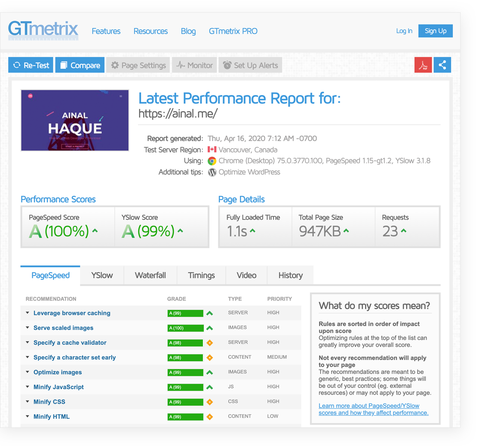This screenshot has width=478, height=448.
Task: Click the PDF download icon
Action: 423,65
